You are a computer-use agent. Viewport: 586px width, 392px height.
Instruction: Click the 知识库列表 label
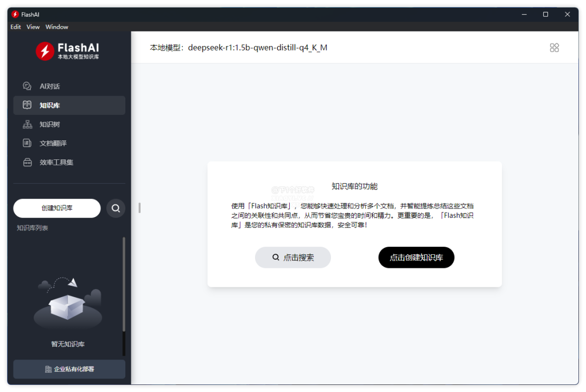(x=33, y=228)
